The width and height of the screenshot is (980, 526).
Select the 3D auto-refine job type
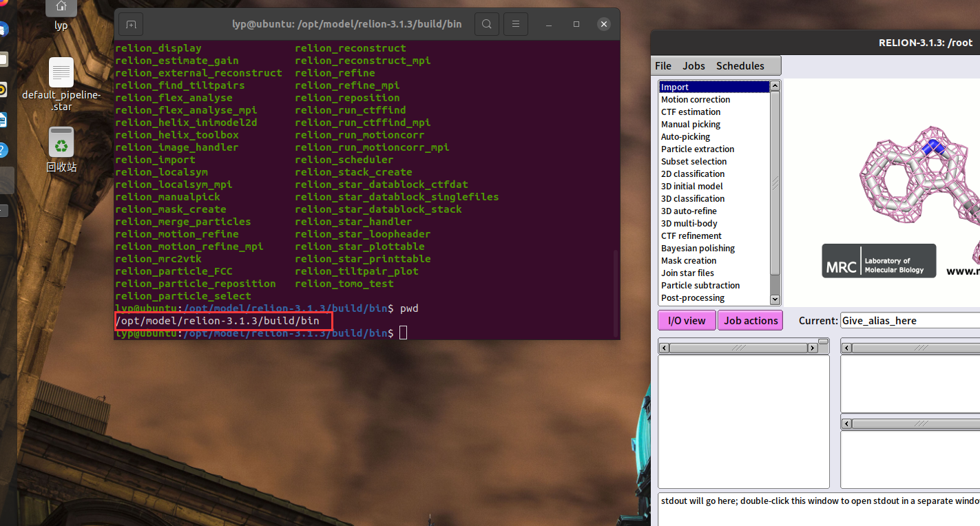coord(696,211)
